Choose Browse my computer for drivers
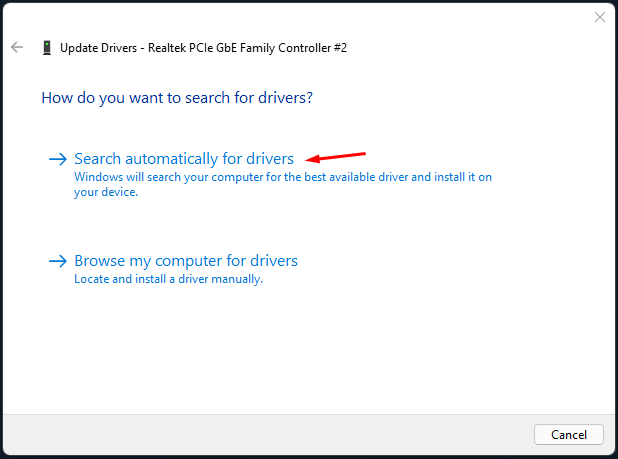 click(x=186, y=261)
